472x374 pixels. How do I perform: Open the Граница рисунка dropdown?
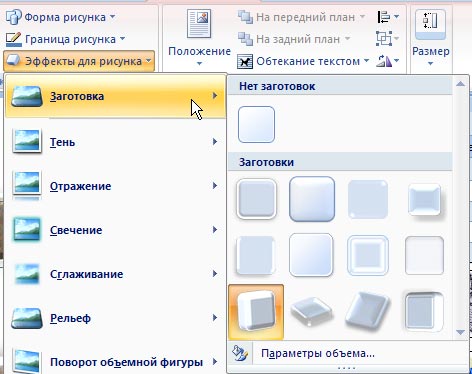(65, 39)
